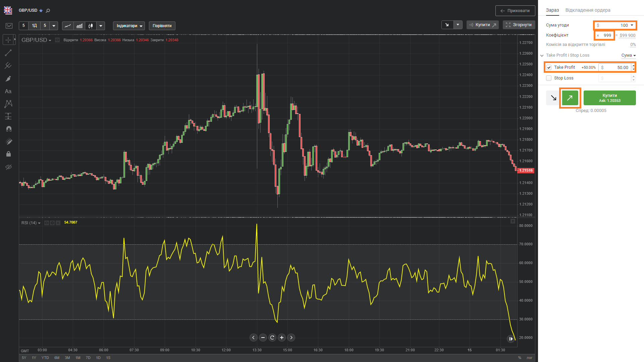Click the search icon next to GBP/USD

[x=48, y=11]
